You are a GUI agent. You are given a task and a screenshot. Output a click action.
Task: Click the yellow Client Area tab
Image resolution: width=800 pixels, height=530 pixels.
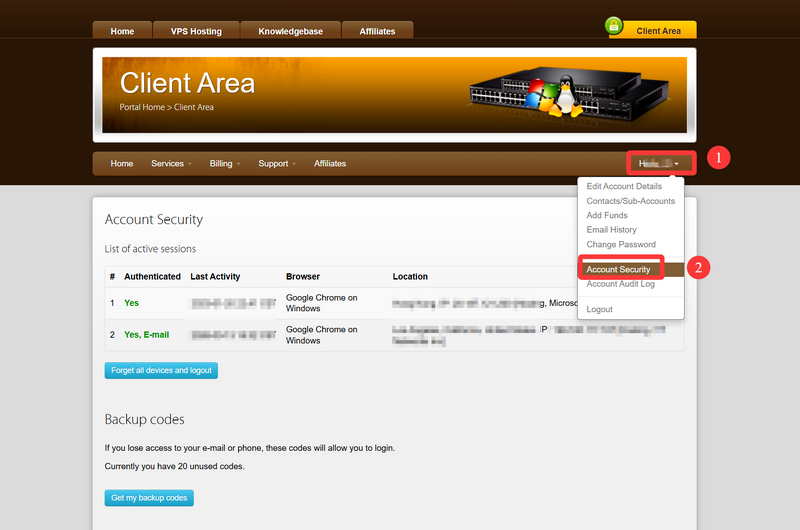(x=658, y=31)
